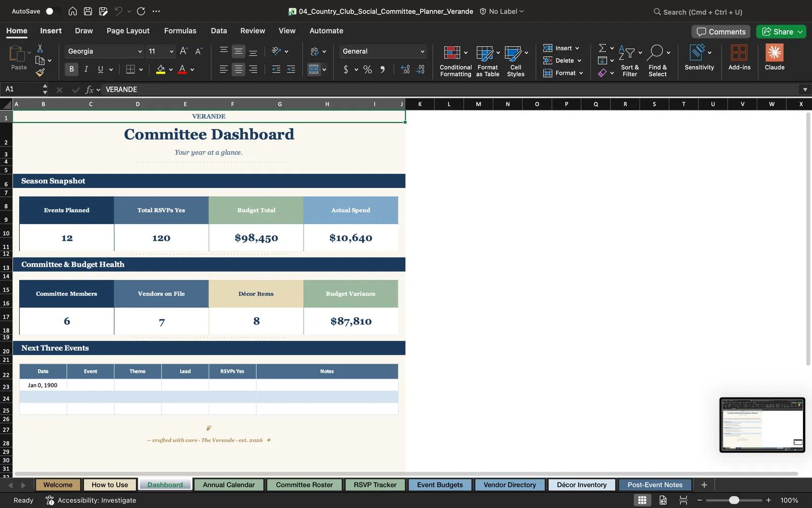Click the Find & Select magnifier icon

pos(655,52)
